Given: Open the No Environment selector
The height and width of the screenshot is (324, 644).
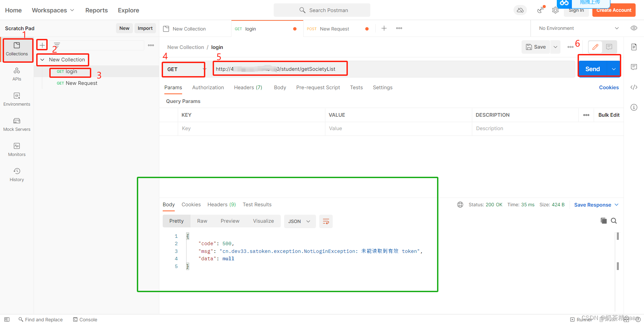Looking at the screenshot, I should pos(579,28).
